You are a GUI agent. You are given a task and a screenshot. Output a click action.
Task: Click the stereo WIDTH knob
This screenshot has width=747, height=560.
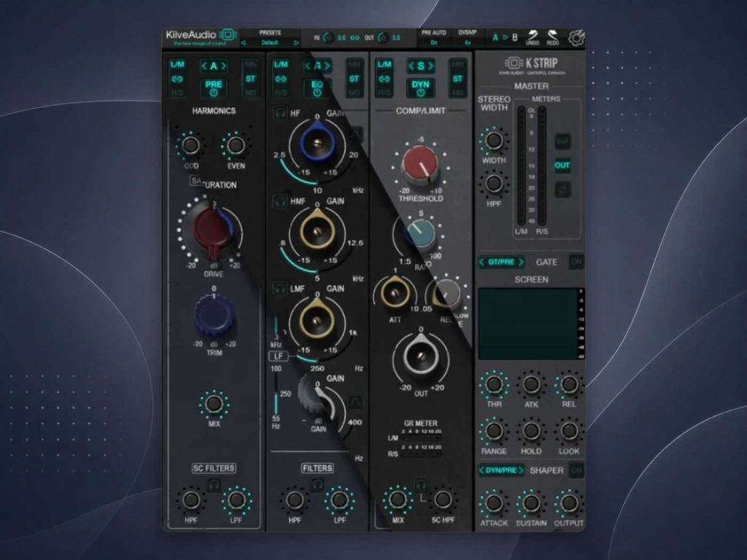pyautogui.click(x=494, y=141)
